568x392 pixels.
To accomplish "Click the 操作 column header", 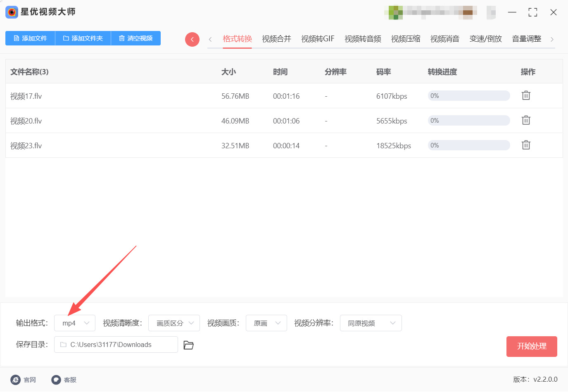I will tap(528, 72).
